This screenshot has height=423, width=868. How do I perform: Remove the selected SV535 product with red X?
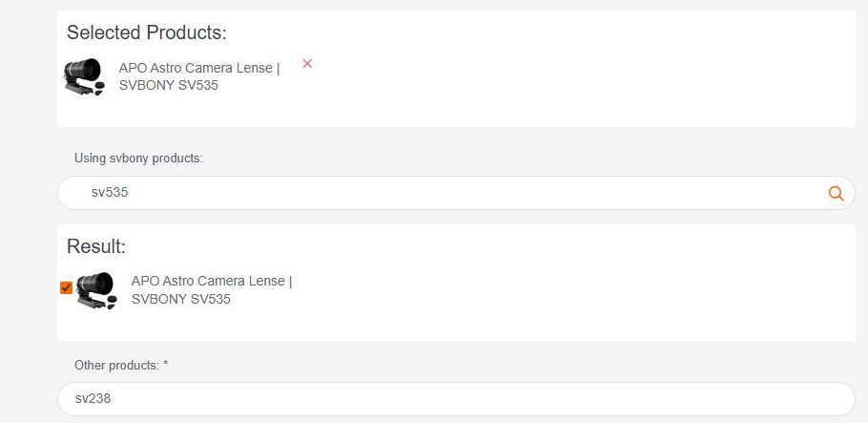pos(307,64)
